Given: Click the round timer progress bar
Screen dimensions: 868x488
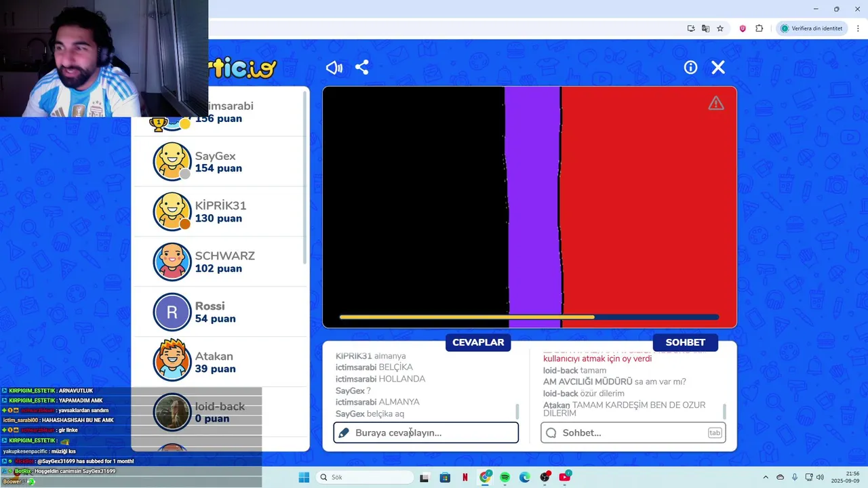Looking at the screenshot, I should (529, 317).
